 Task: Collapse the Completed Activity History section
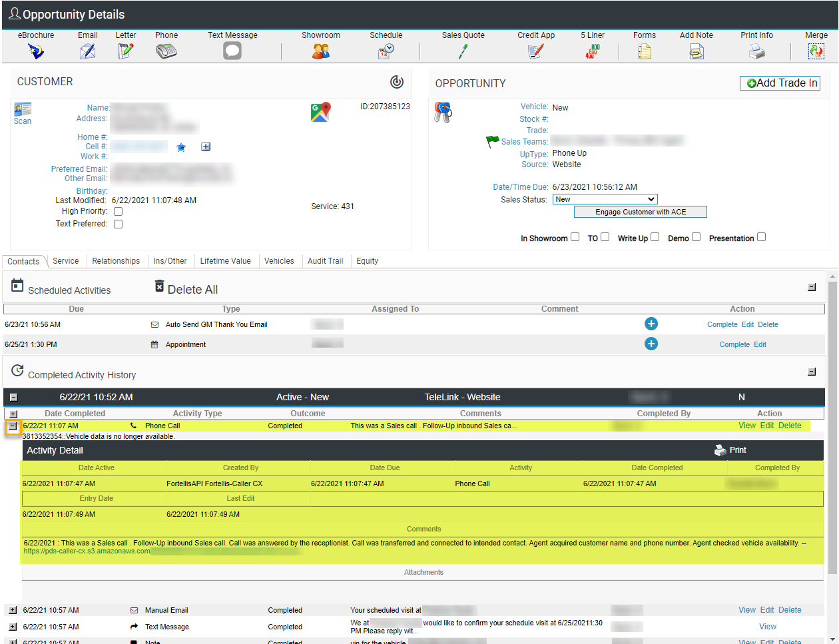pyautogui.click(x=812, y=372)
